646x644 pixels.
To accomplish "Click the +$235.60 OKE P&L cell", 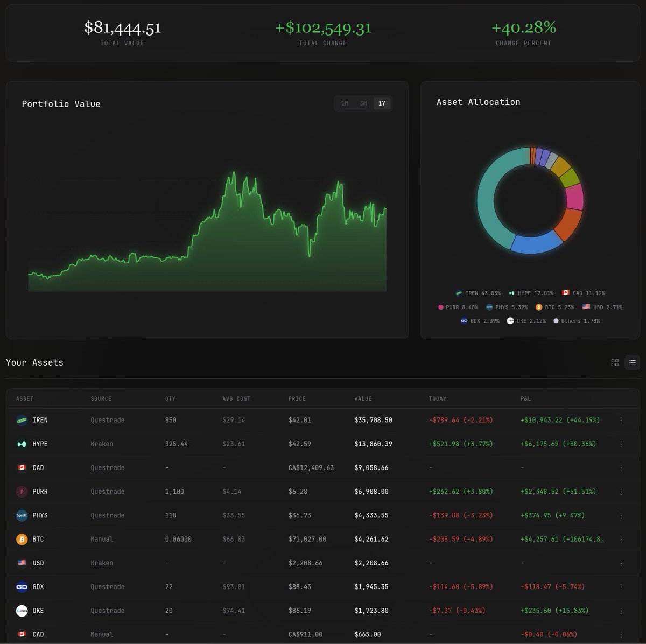I will point(554,611).
